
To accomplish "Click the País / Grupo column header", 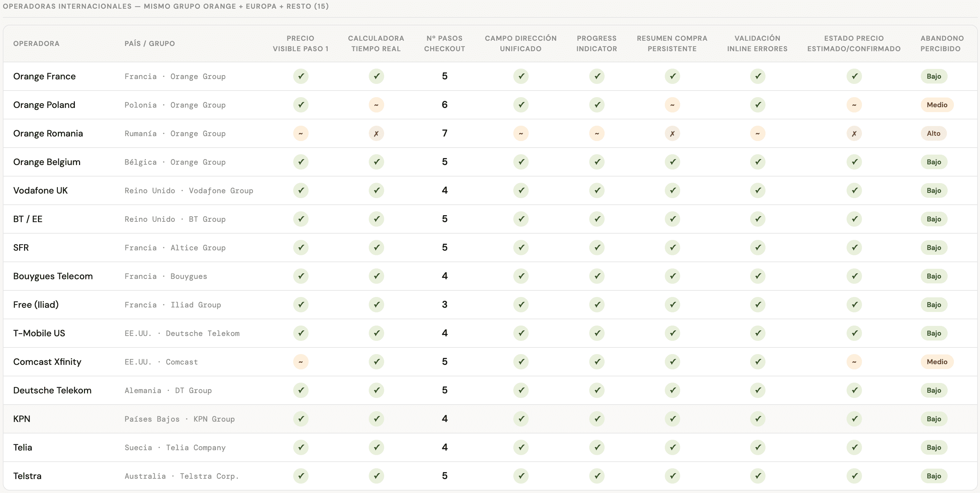I will point(150,44).
